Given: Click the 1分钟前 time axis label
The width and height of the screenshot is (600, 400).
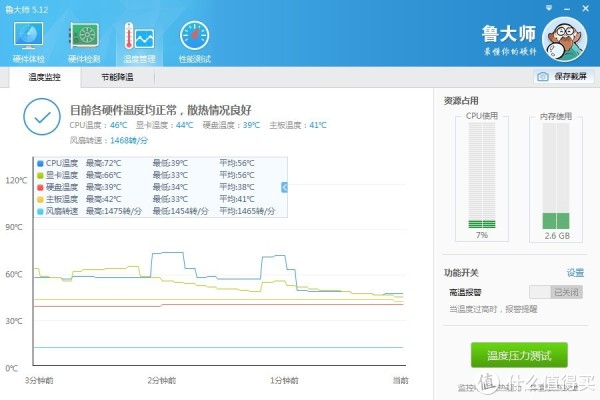Looking at the screenshot, I should [x=284, y=380].
